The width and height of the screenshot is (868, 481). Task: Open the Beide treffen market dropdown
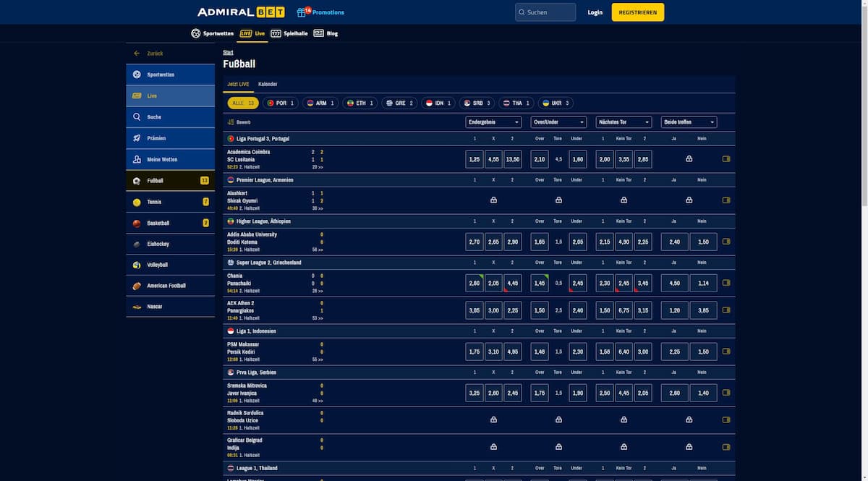coord(689,122)
